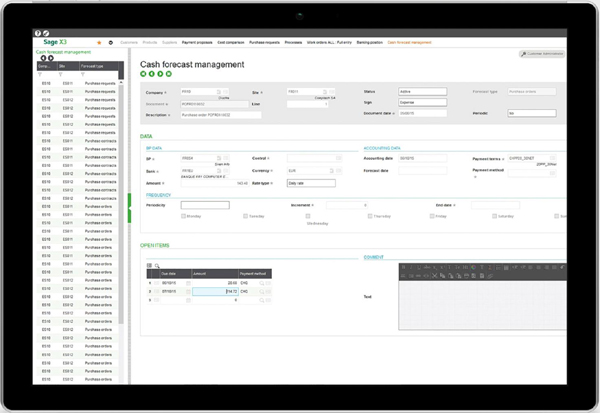Click the comment Text editing area
The width and height of the screenshot is (600, 413).
(483, 305)
